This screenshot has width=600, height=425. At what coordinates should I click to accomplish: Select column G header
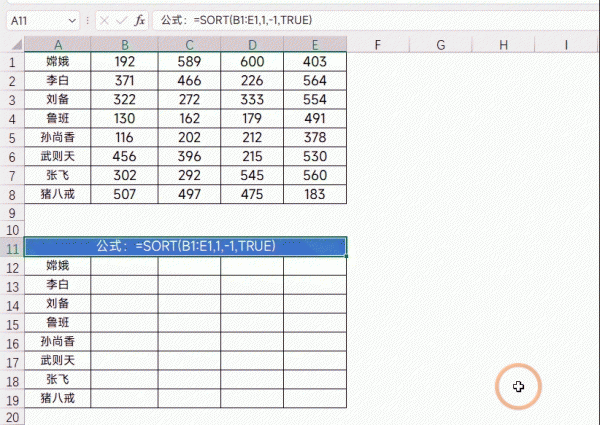pos(440,44)
